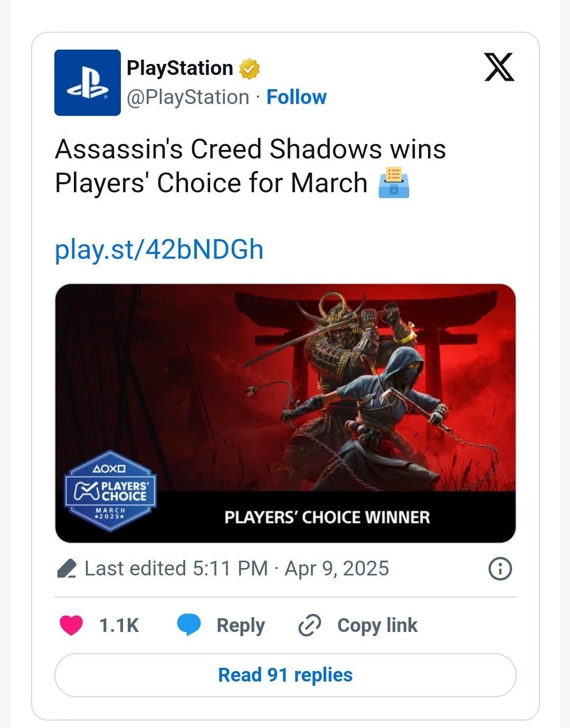Click the PlayStation profile avatar logo
The height and width of the screenshot is (728, 570).
(88, 83)
